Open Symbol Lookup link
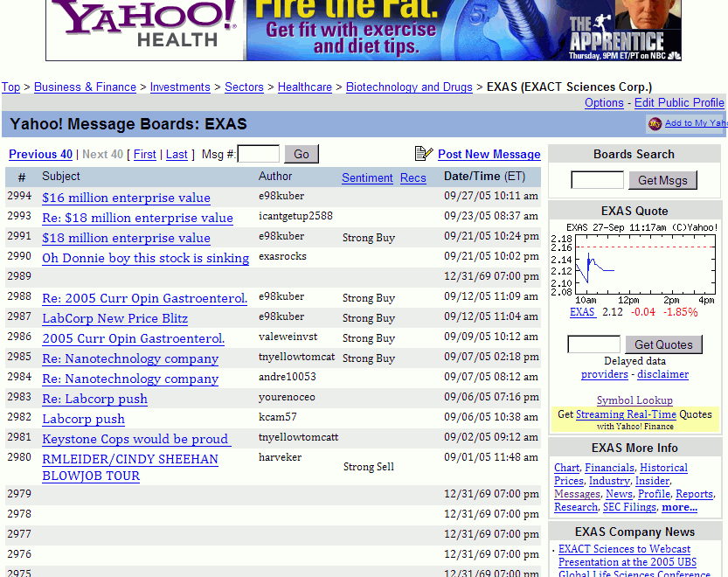Viewport: 728px width, 577px height. [x=634, y=400]
